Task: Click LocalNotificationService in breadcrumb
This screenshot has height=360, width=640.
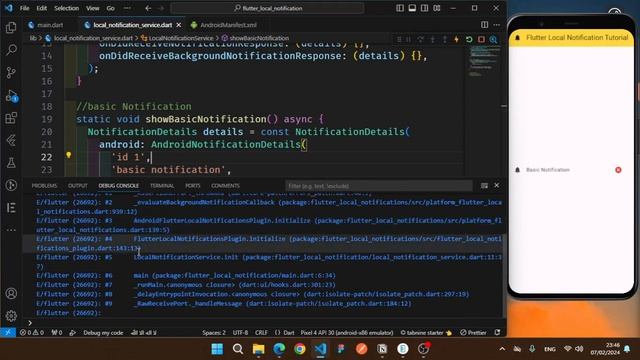Action: click(x=181, y=38)
